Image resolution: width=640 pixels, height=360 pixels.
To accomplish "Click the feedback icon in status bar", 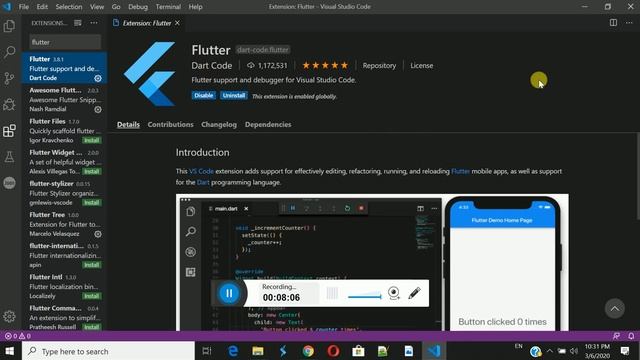I will 616,336.
